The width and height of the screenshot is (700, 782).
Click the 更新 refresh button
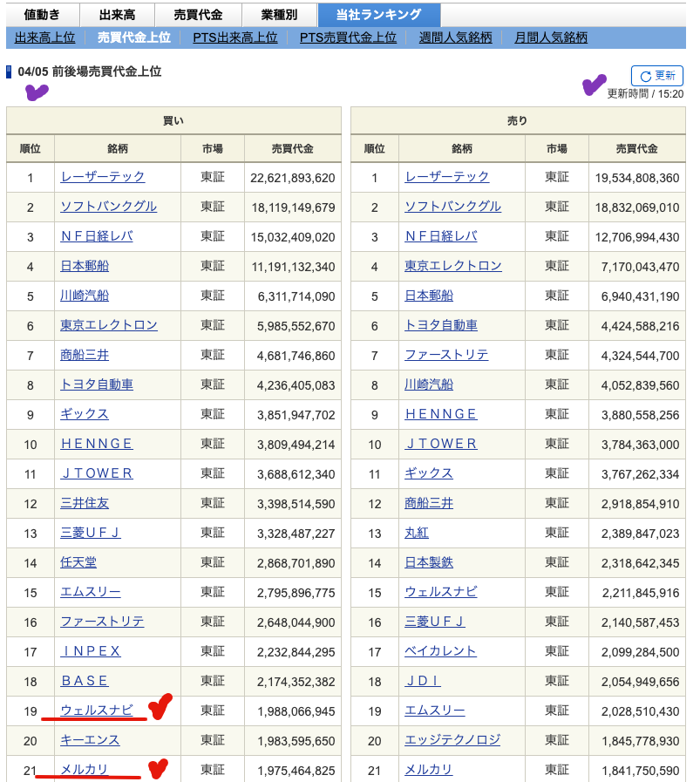click(x=656, y=76)
